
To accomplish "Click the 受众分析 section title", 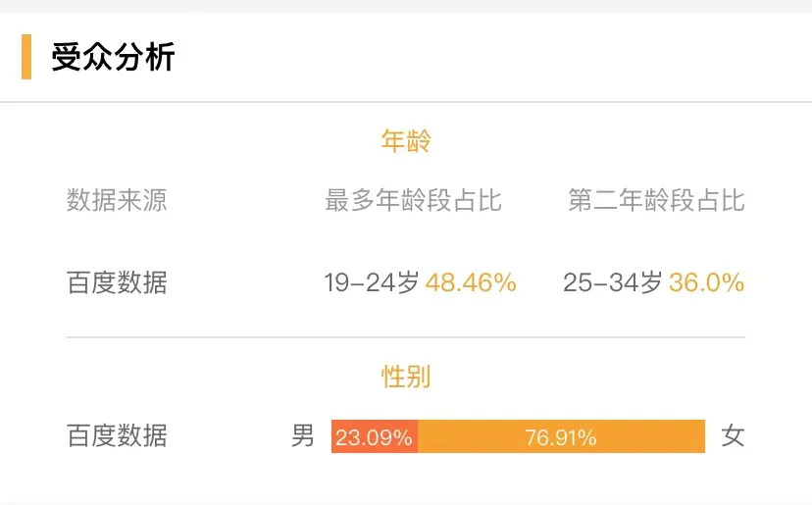I will point(113,57).
